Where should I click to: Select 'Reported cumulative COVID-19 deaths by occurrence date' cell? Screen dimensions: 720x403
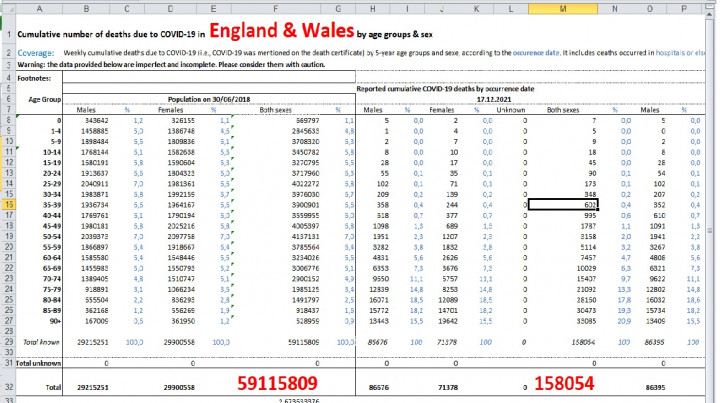(445, 89)
